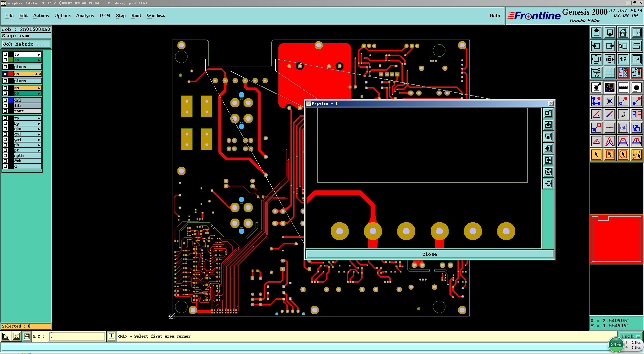Toggle display checkbox of layer drl
644x354 pixels.
pyautogui.click(x=5, y=100)
